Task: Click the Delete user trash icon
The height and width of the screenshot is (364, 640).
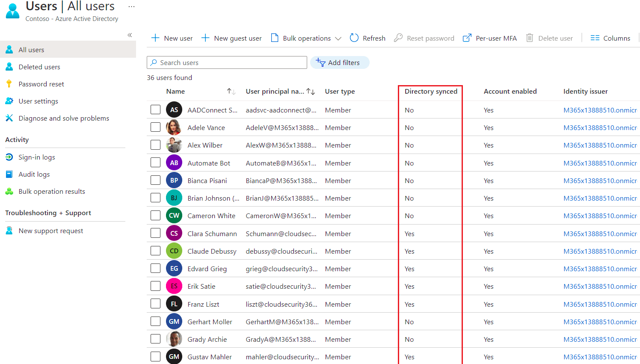Action: [x=530, y=38]
